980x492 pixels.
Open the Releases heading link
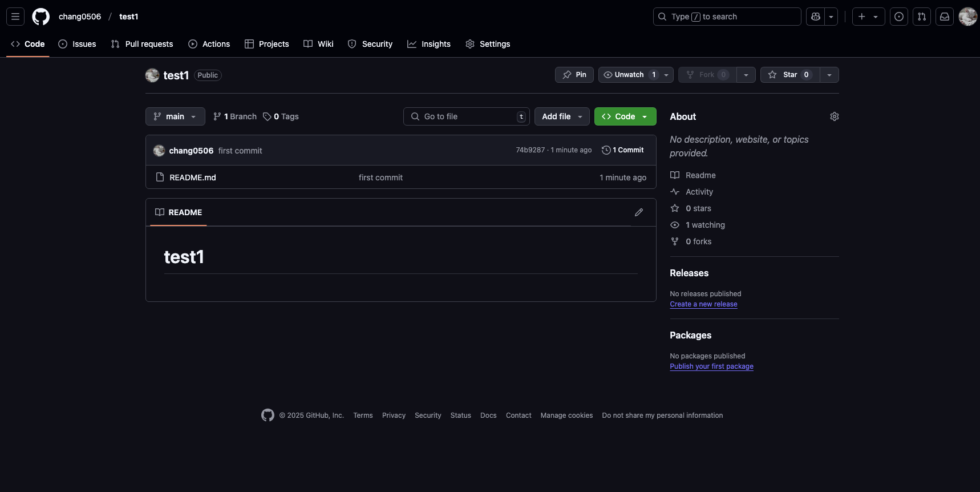[689, 273]
